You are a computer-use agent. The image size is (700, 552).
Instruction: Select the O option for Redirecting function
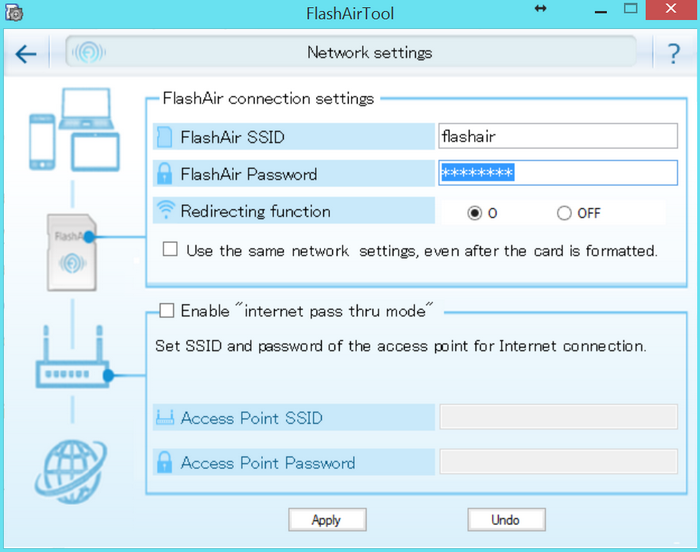[475, 213]
